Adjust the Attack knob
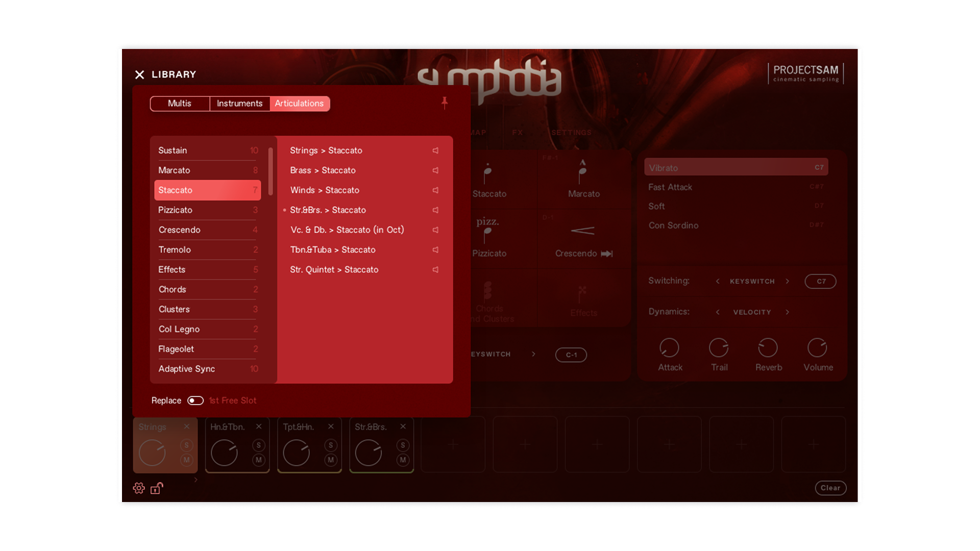Viewport: 980px width, 551px height. pos(669,348)
